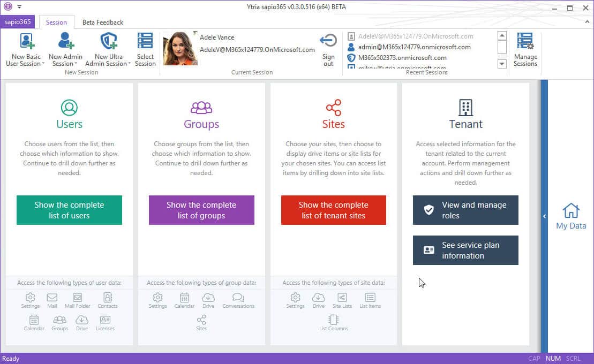Switch to the Beta Feedback tab
Viewport: 594px width, 364px height.
pos(103,22)
